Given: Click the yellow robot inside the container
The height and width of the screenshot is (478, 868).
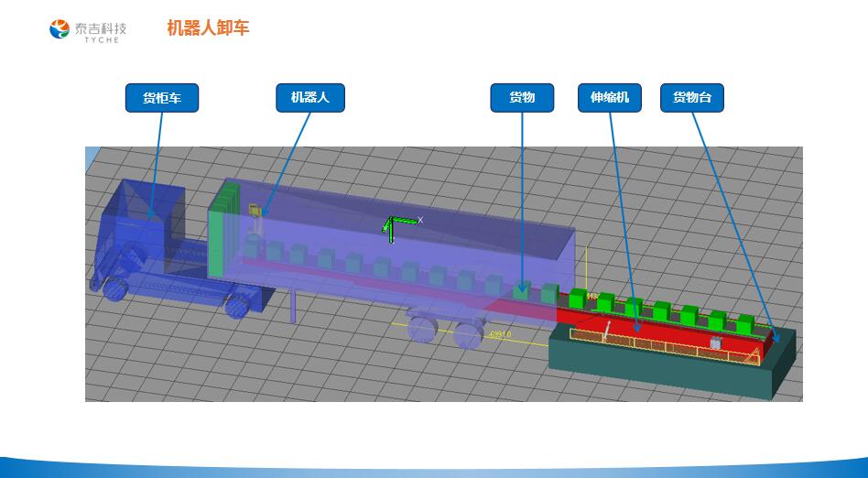Looking at the screenshot, I should point(255,215).
